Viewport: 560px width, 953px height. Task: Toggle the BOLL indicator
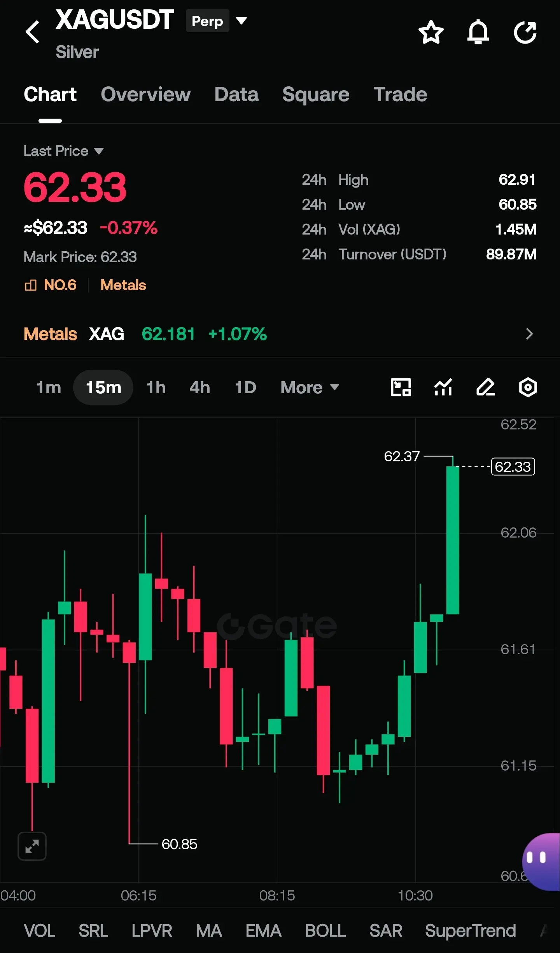pyautogui.click(x=325, y=931)
